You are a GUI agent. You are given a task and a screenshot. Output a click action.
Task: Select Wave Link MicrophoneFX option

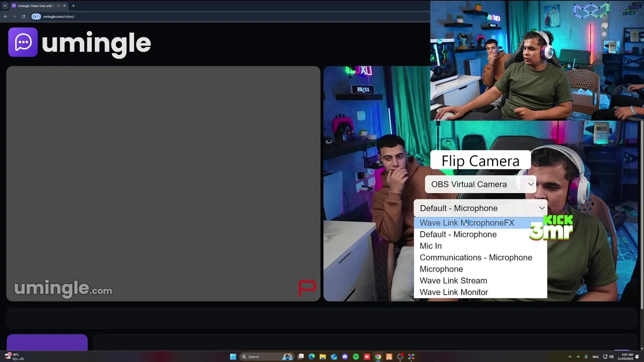(480, 223)
